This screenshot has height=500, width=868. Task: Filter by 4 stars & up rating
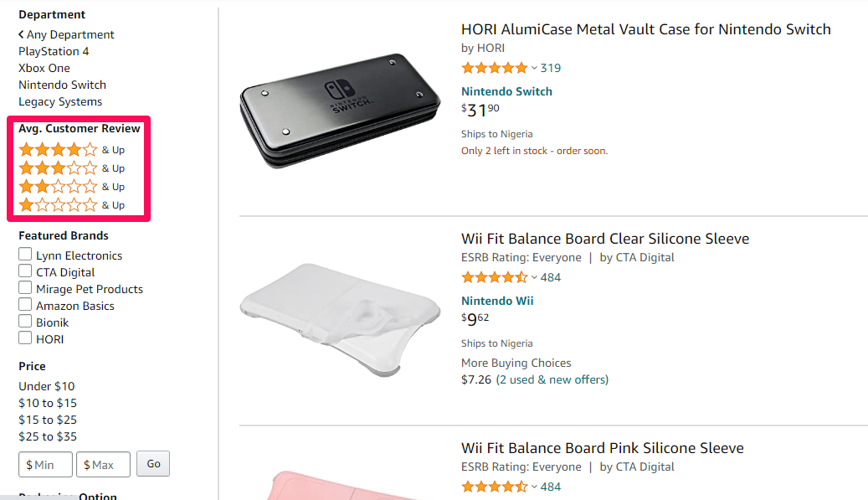click(72, 150)
